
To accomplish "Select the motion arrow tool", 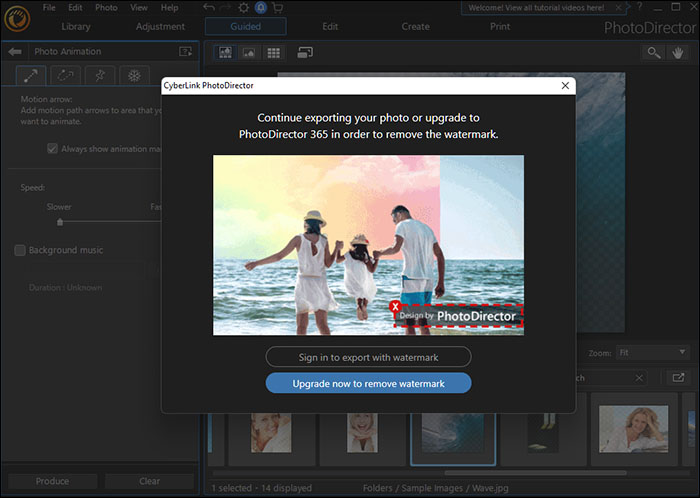I will coord(30,76).
